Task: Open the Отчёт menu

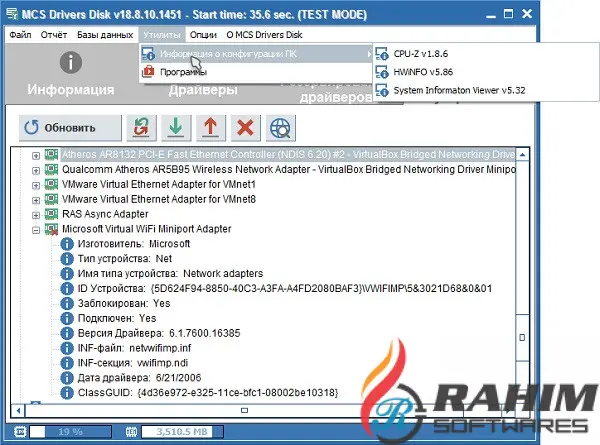Action: [54, 35]
